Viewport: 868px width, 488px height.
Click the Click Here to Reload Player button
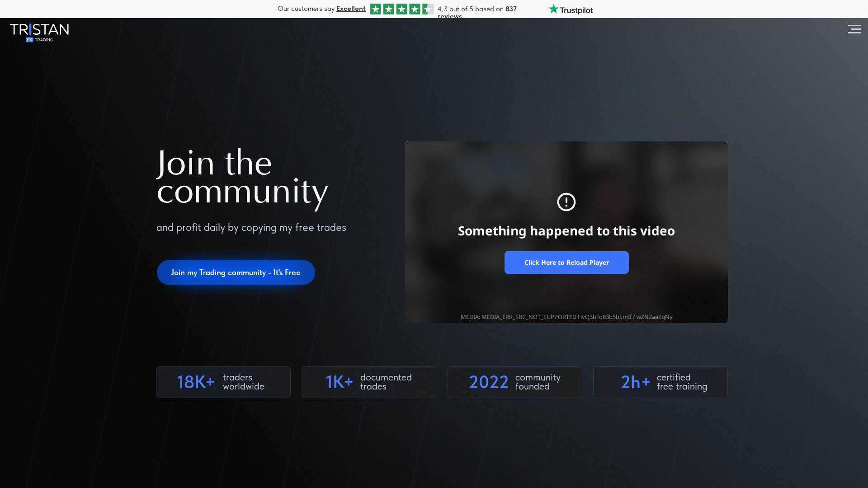[x=566, y=262]
